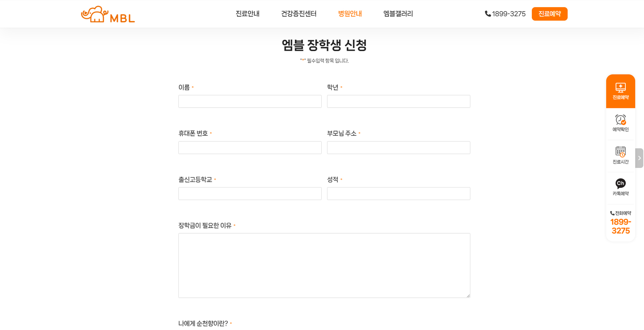Click the 장학금이 필요한 이유 textarea
This screenshot has width=644, height=330.
point(324,265)
